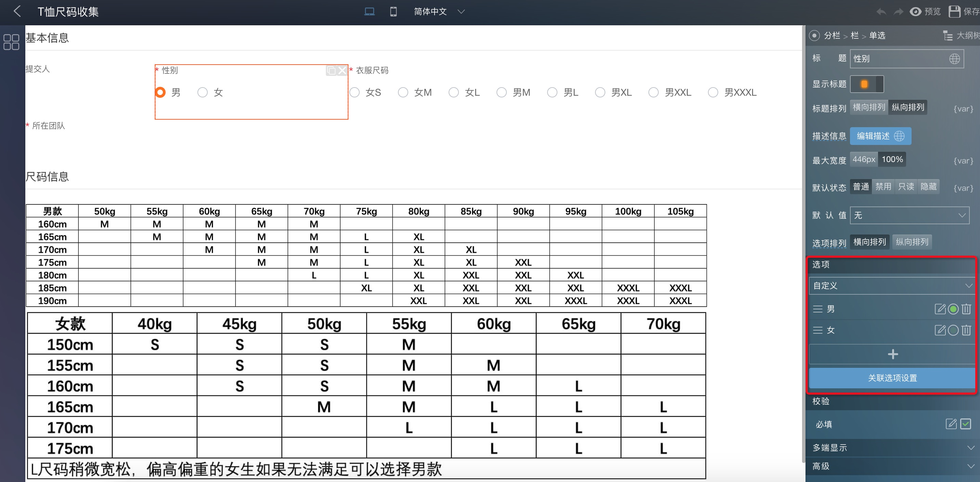The image size is (980, 482).
Task: Click the back arrow icon
Action: point(17,11)
